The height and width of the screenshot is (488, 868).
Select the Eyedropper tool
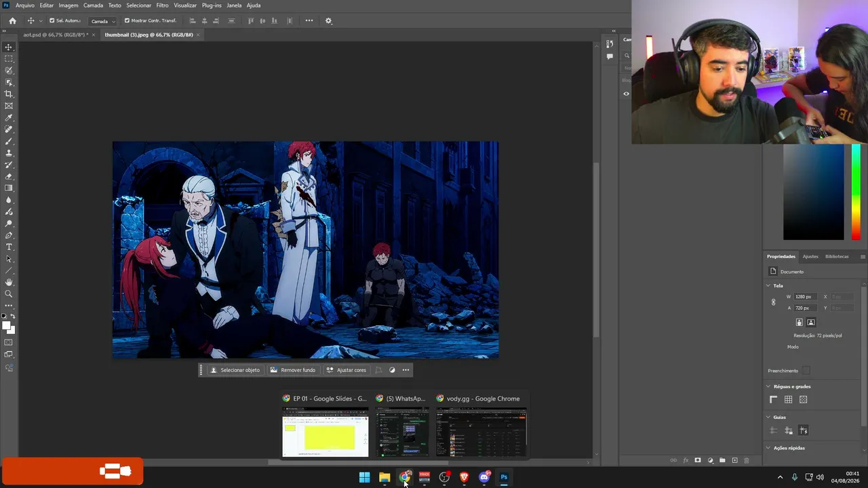tap(9, 118)
